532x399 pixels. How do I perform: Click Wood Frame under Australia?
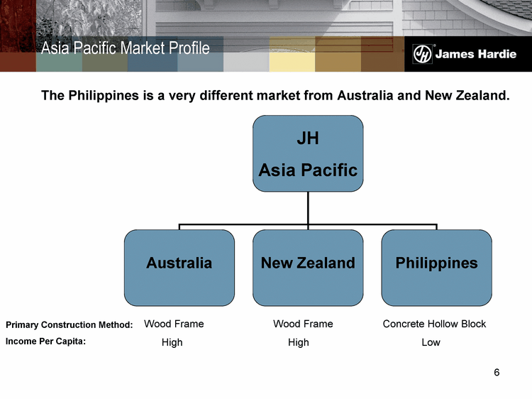(x=174, y=324)
